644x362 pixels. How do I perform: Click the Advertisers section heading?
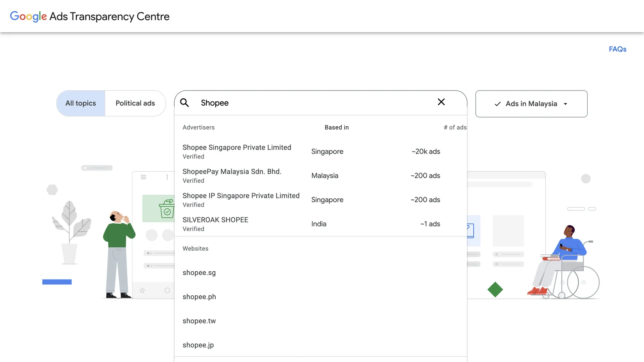[198, 128]
